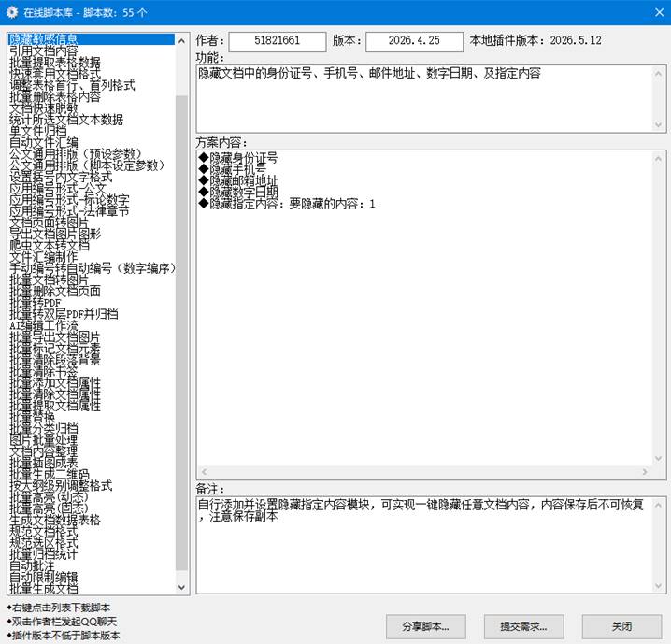Click the 方案内容 box scroll-down arrow
Viewport: 671px width, 644px height.
pos(658,458)
